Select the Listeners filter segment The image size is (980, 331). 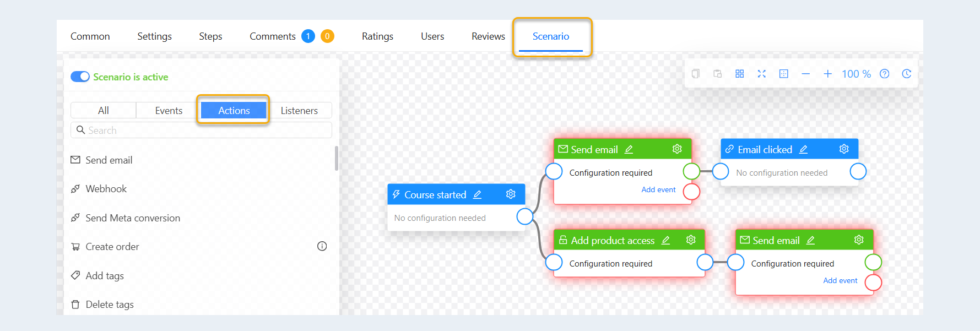[x=299, y=110]
